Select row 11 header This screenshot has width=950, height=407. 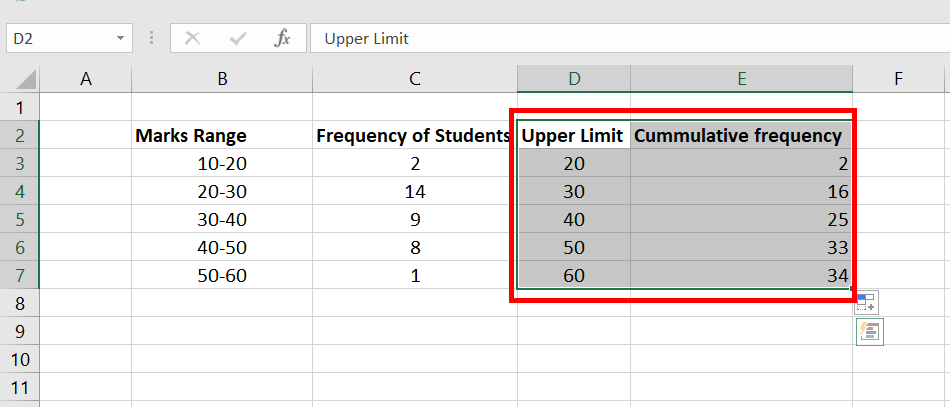pos(20,387)
